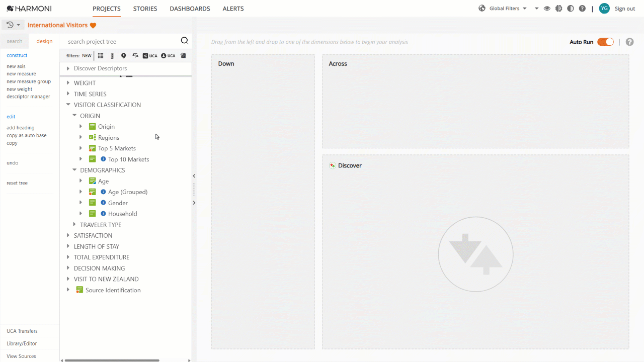The height and width of the screenshot is (362, 644).
Task: Click the last filter icon after UCA
Action: click(x=183, y=56)
